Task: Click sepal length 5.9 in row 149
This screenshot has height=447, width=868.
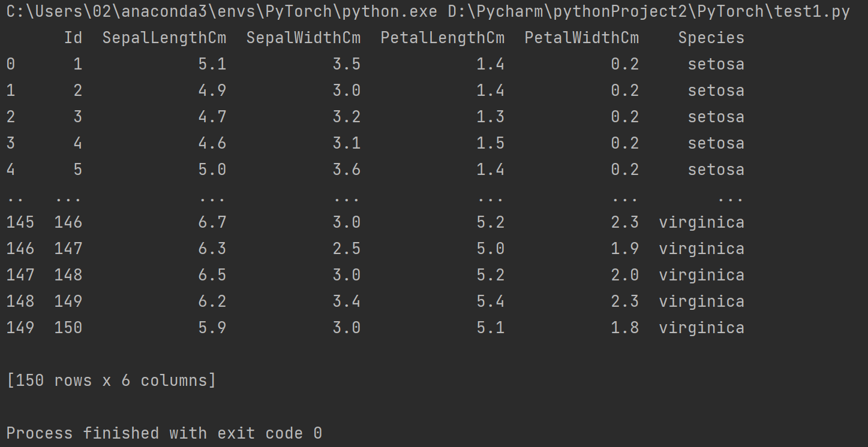Action: [x=212, y=328]
